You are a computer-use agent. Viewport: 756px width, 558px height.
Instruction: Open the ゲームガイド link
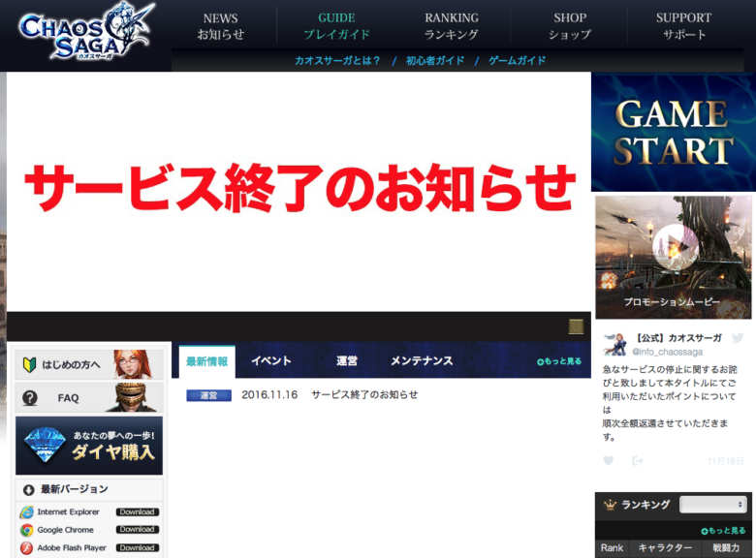(x=517, y=60)
